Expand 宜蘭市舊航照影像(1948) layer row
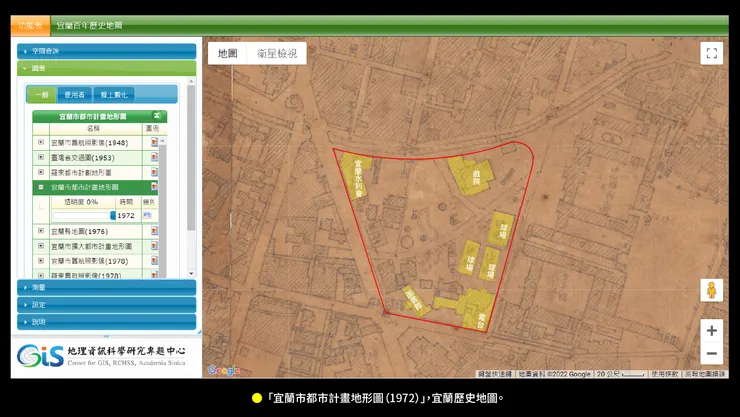The width and height of the screenshot is (740, 417). [41, 142]
